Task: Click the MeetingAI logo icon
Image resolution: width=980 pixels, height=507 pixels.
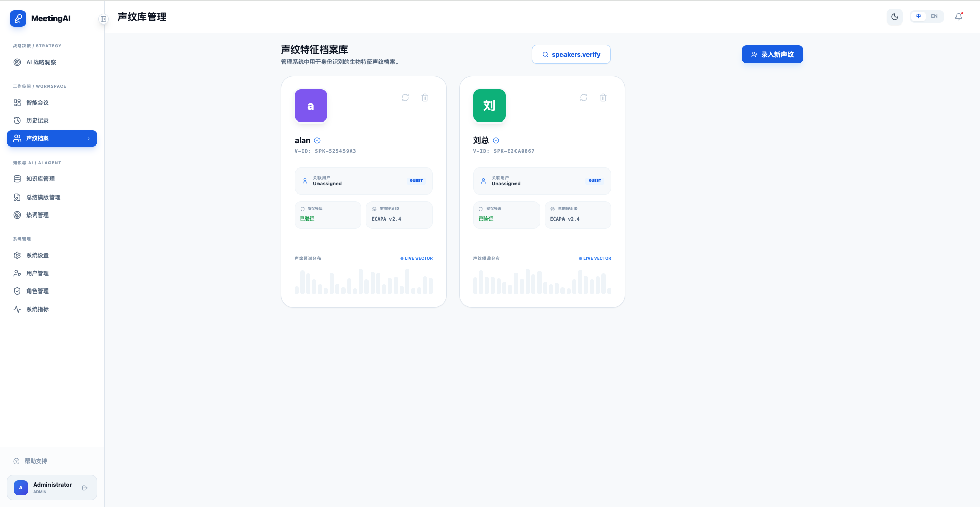Action: point(18,18)
